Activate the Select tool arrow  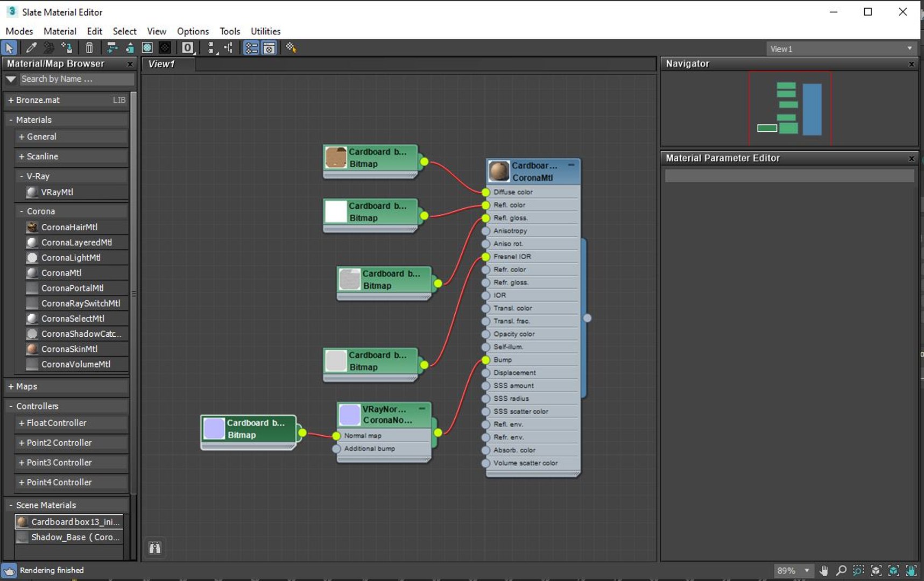point(9,48)
